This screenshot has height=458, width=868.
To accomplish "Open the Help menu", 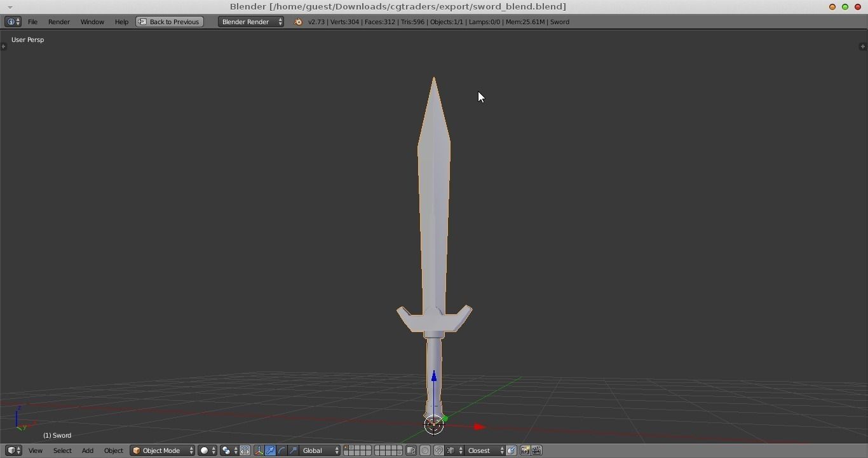I will tap(121, 22).
